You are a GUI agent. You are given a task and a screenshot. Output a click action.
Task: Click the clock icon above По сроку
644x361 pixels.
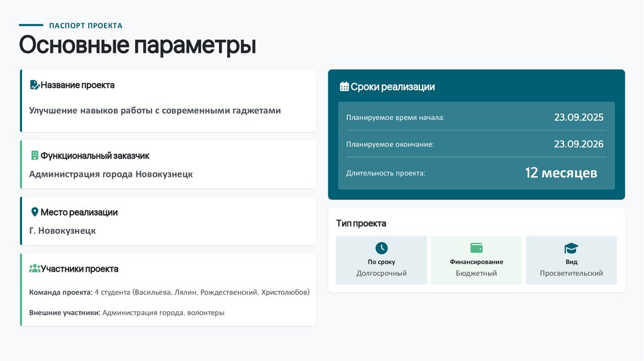(x=382, y=248)
